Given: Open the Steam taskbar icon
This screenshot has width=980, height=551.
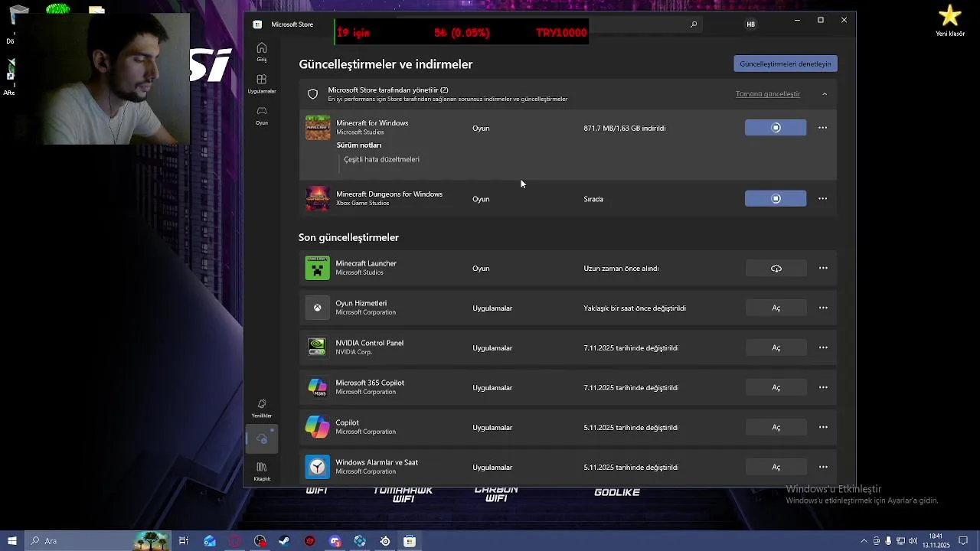Looking at the screenshot, I should [284, 541].
